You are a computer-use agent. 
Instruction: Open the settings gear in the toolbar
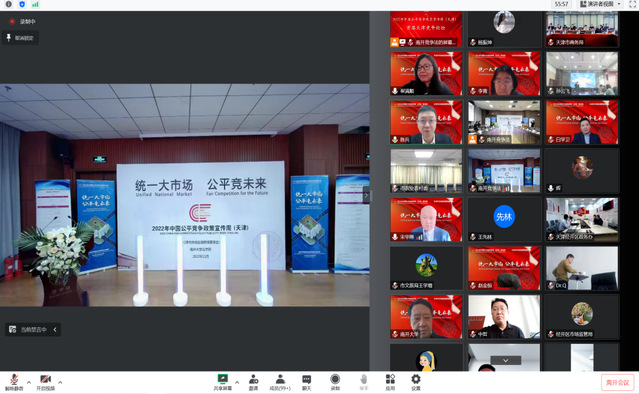(x=416, y=382)
